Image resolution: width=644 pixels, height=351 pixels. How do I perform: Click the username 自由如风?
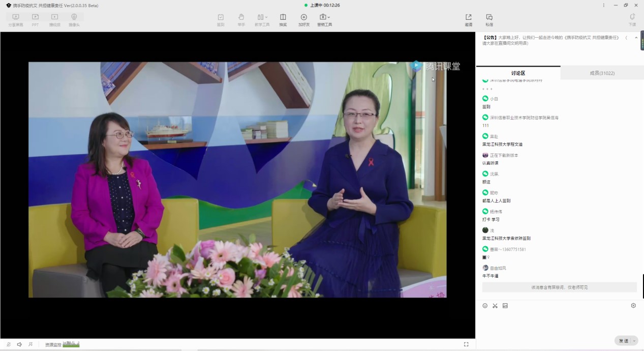coord(498,268)
